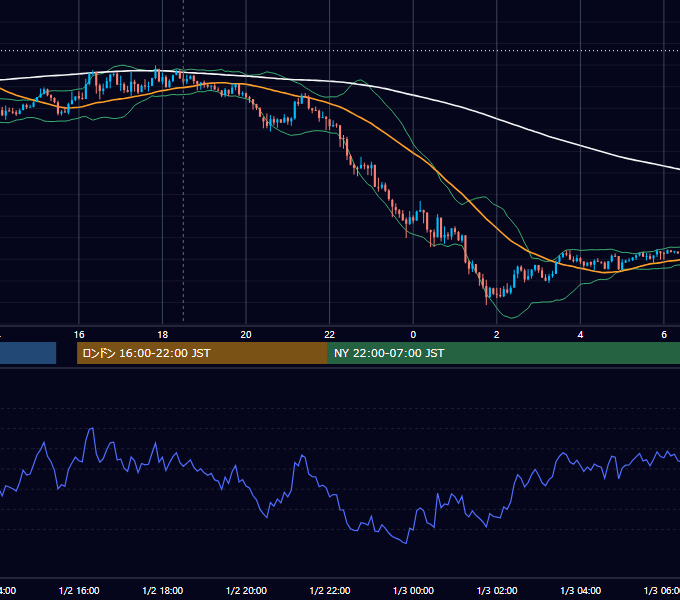Click the 4 hour label on the price chart axis
Screen dimensions: 680x600
point(580,334)
